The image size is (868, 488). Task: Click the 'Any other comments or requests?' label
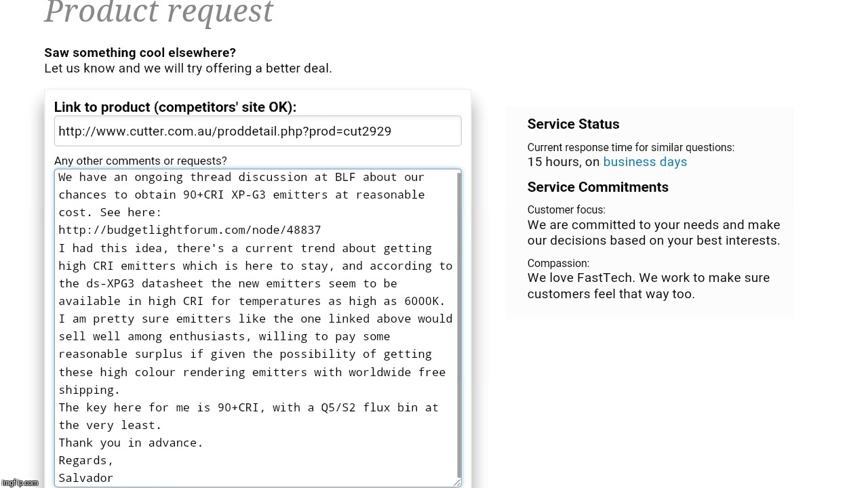click(x=140, y=161)
